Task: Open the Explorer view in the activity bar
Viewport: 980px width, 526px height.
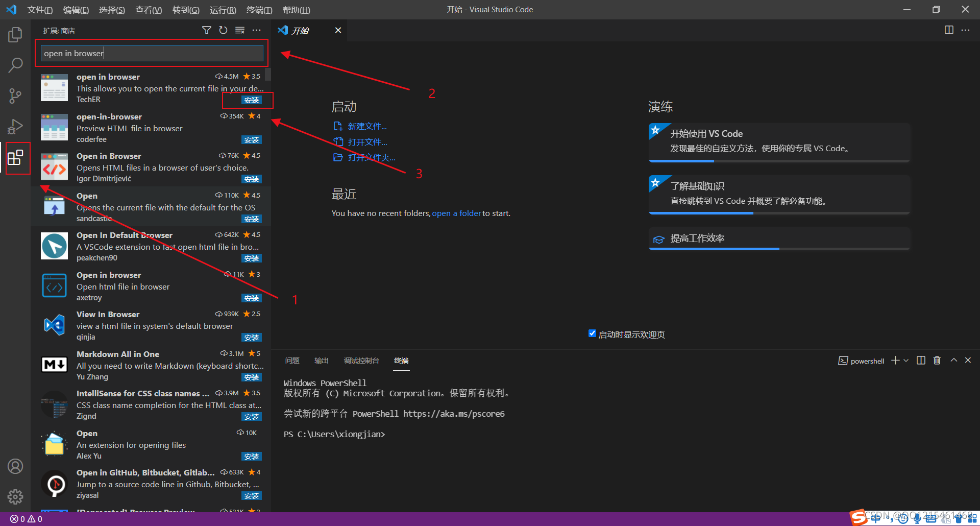Action: click(x=15, y=35)
